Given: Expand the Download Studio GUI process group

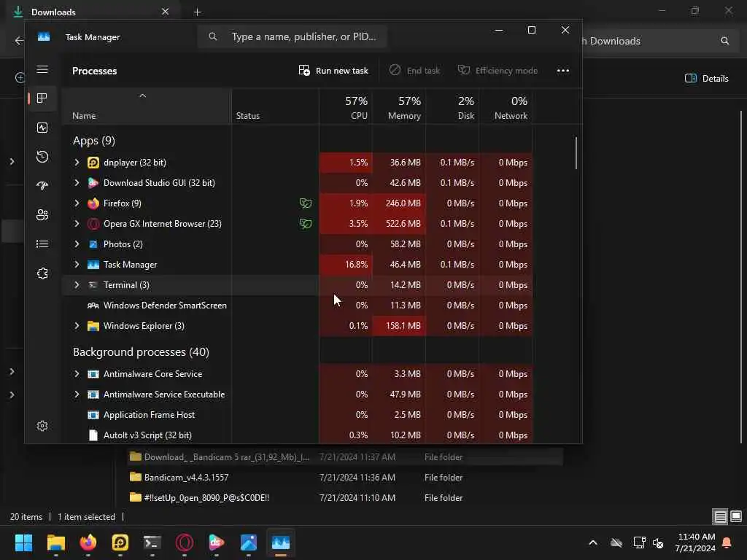Looking at the screenshot, I should point(77,183).
